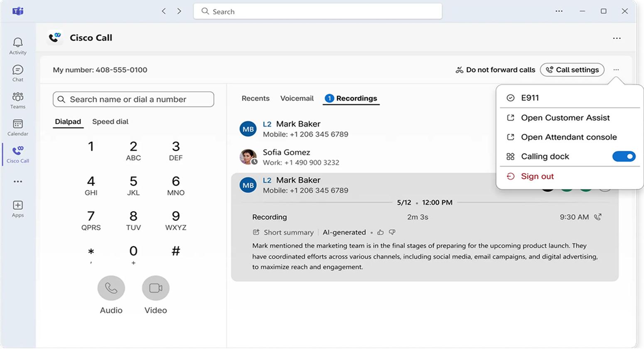Click Do not forward calls
This screenshot has width=644, height=349.
pos(495,70)
